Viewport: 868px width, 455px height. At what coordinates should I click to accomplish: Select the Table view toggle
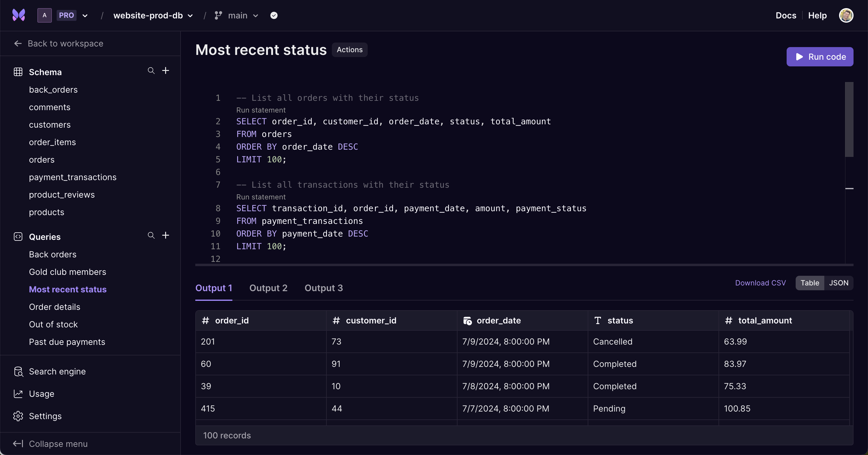click(x=810, y=283)
